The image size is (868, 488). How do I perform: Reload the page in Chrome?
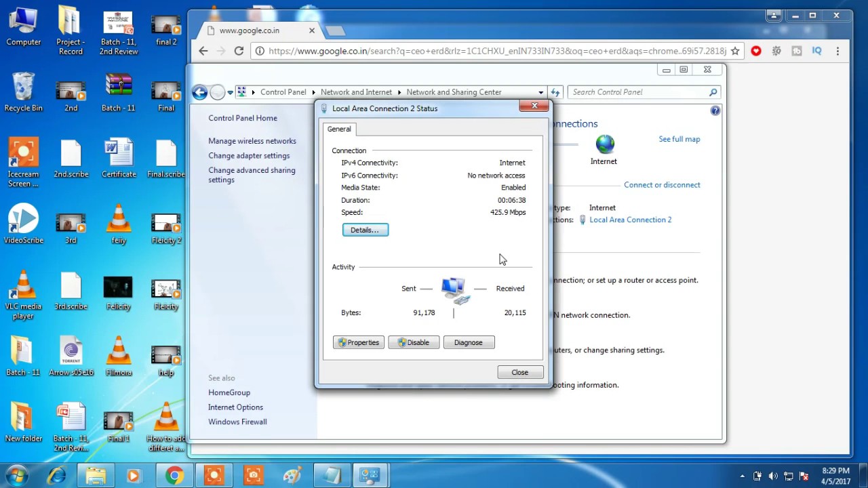click(x=239, y=51)
